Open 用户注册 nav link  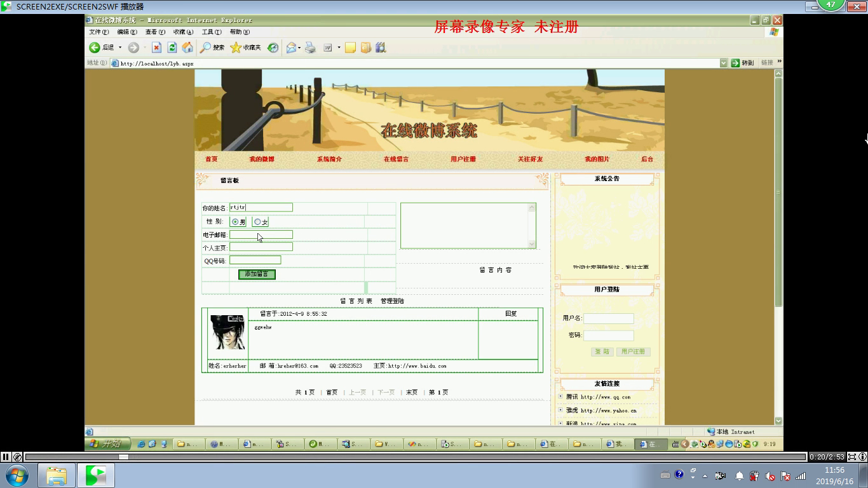(x=463, y=159)
